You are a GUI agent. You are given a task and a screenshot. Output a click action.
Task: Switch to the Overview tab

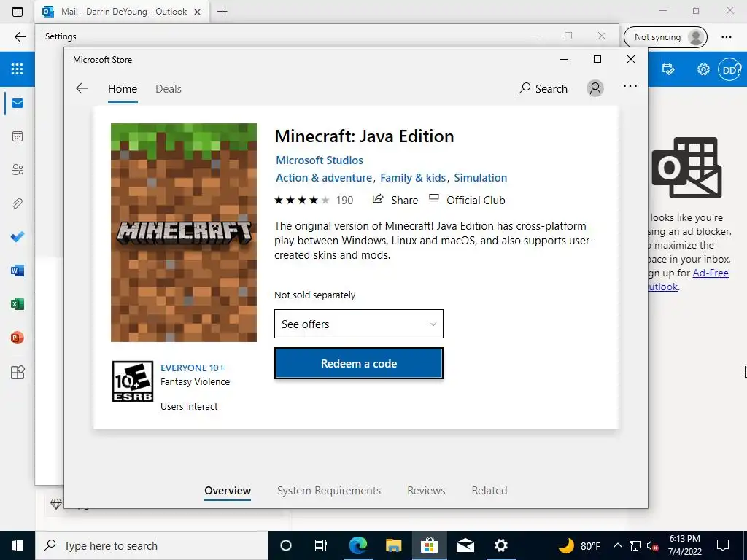228,491
